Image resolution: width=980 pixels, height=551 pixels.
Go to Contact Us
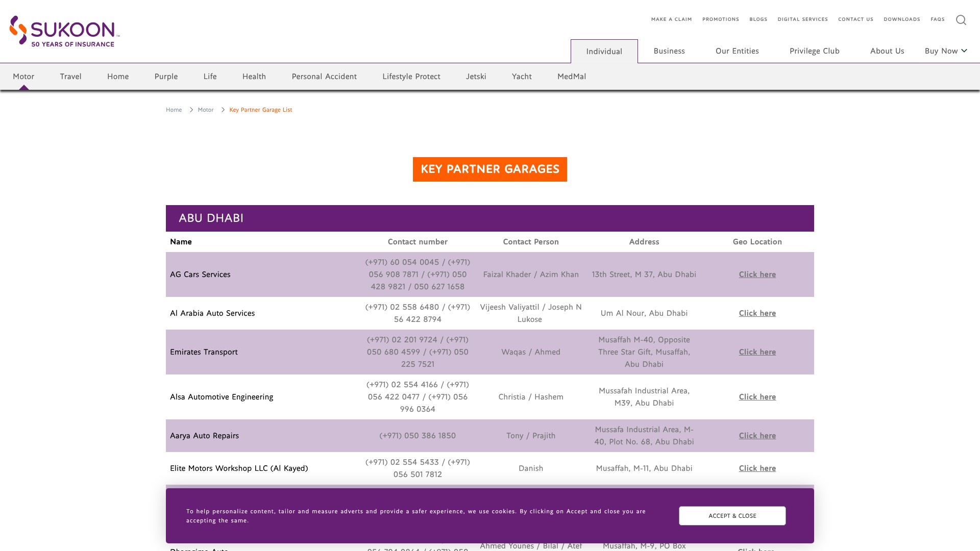coord(856,19)
